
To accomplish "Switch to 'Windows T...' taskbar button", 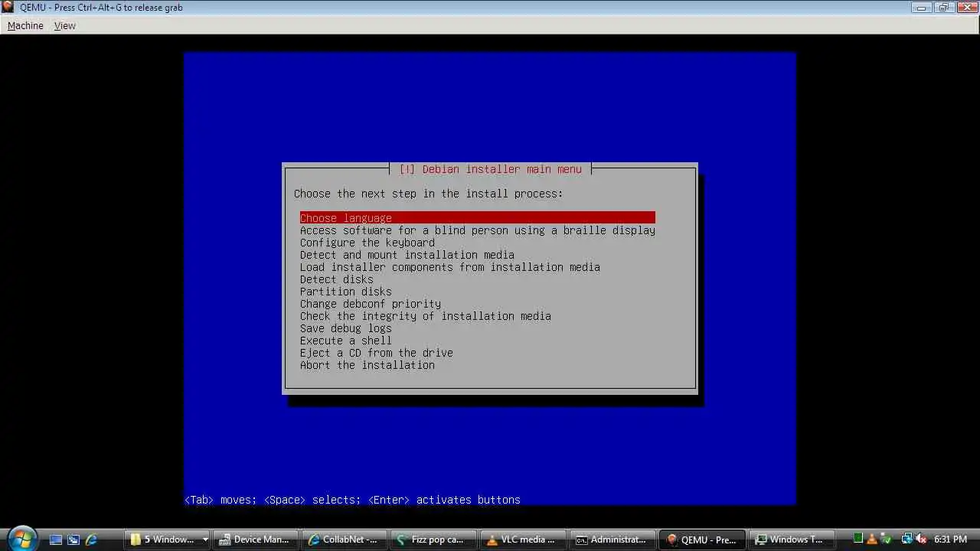I will (790, 540).
